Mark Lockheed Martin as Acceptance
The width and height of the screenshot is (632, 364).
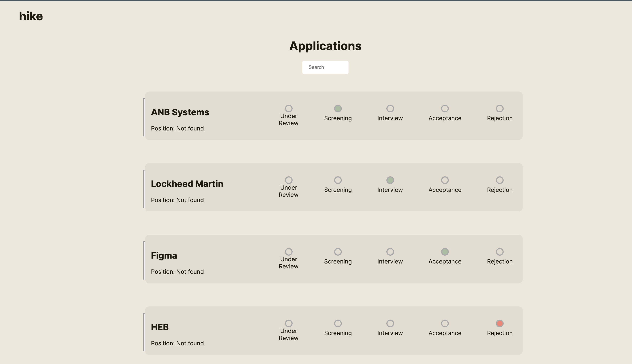(x=445, y=180)
